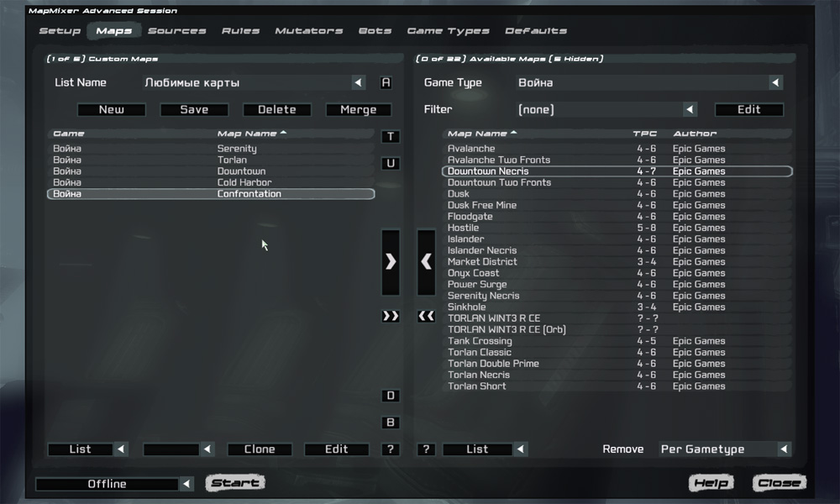Click the single right arrow move button

(x=391, y=262)
